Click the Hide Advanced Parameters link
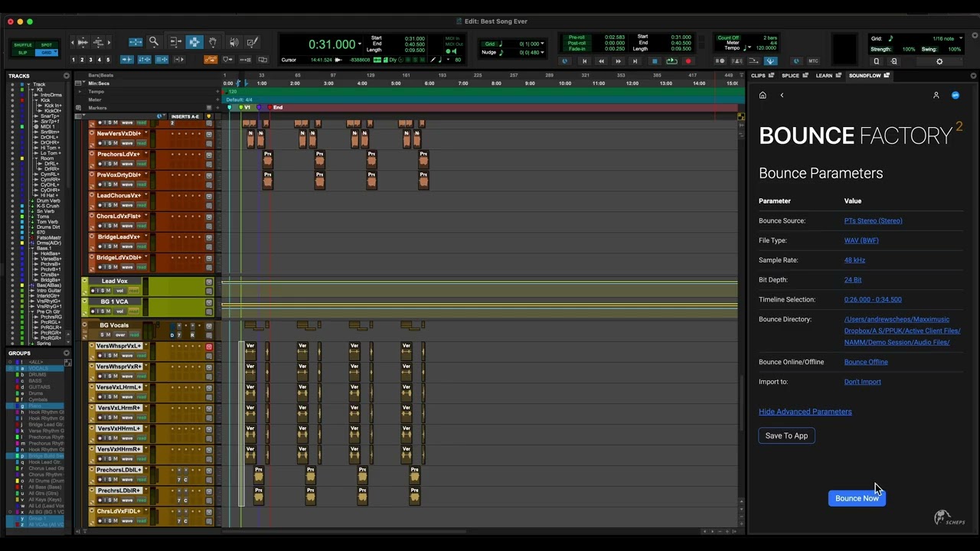980x551 pixels. click(805, 412)
